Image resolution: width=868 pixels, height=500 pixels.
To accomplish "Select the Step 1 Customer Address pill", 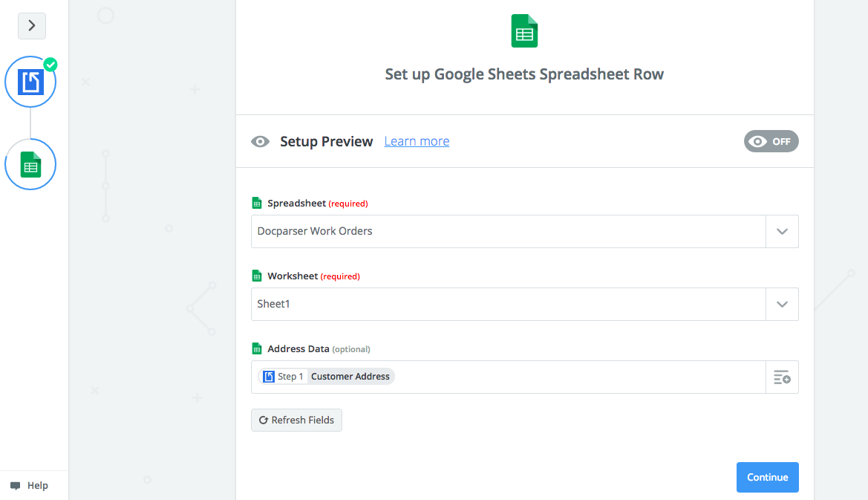I will point(326,377).
